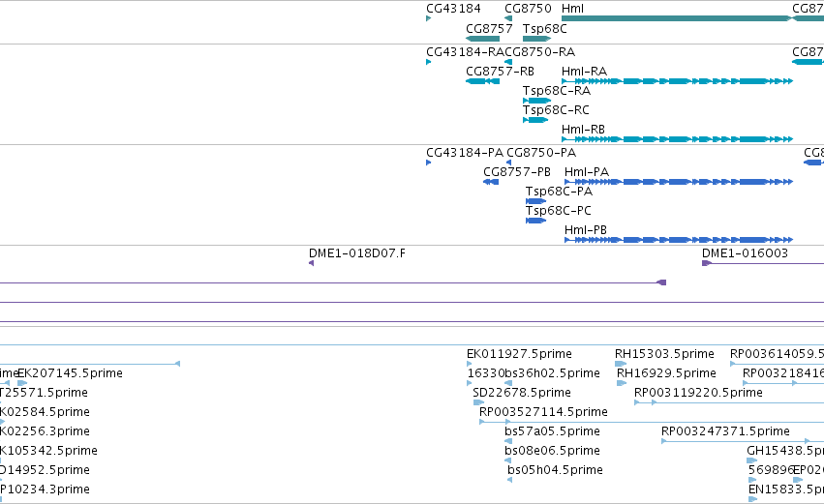Select the CG8750 gene label
The image size is (824, 504).
pos(528,9)
